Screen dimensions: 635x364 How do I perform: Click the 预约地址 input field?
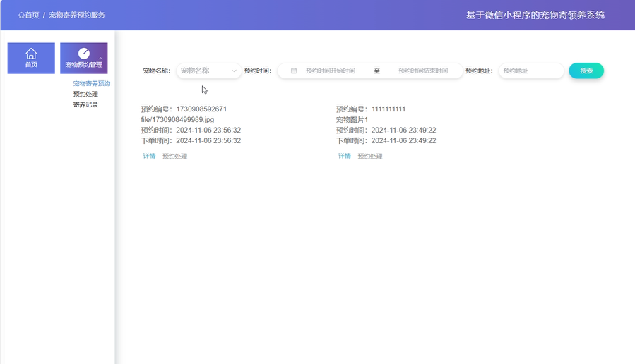(x=531, y=71)
